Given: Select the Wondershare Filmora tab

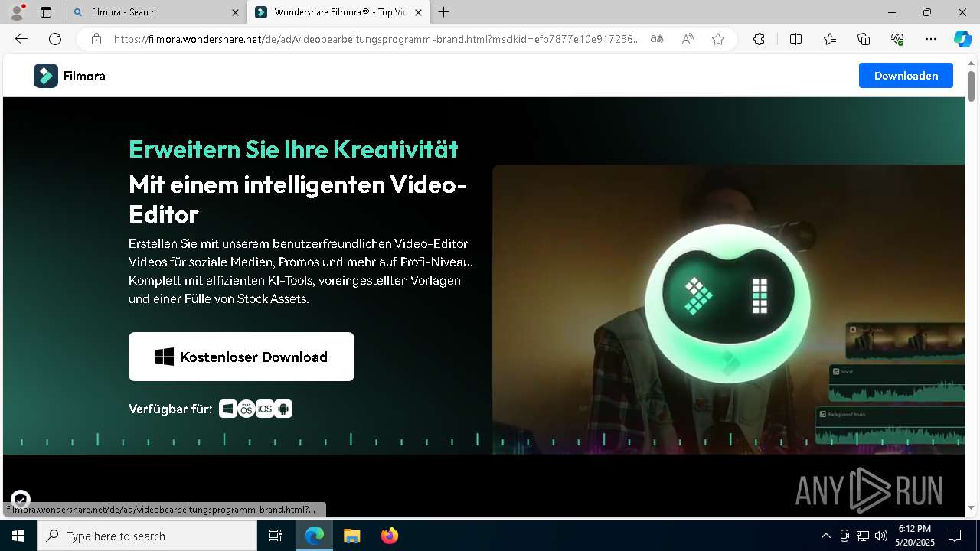Looking at the screenshot, I should pyautogui.click(x=337, y=12).
